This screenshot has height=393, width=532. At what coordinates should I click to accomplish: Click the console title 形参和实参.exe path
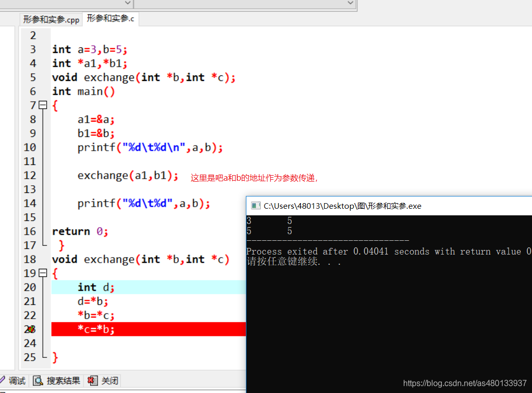[342, 206]
